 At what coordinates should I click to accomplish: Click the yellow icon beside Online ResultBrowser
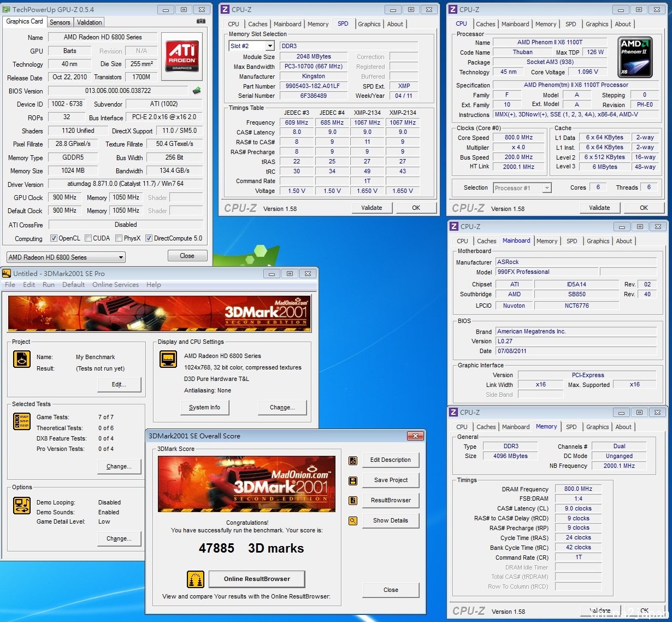pos(196,579)
